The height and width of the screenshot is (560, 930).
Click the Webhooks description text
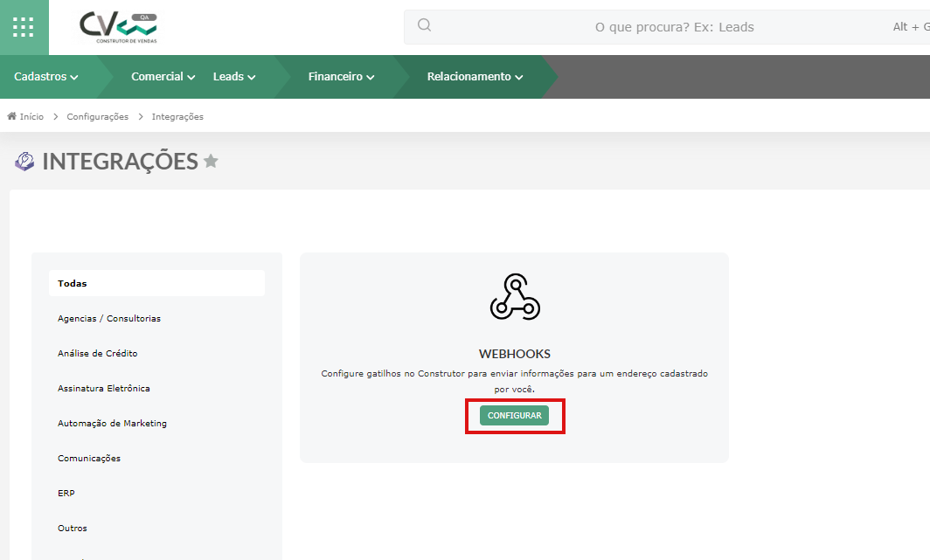[514, 381]
